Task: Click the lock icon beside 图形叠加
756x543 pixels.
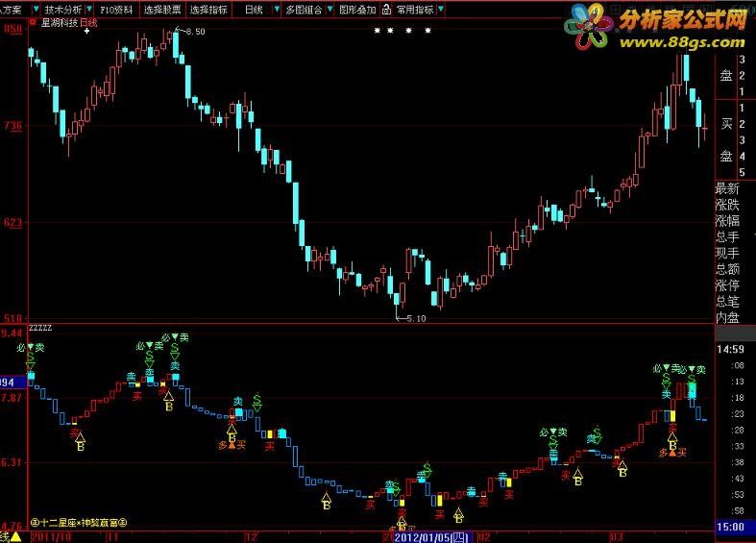Action: pyautogui.click(x=387, y=10)
